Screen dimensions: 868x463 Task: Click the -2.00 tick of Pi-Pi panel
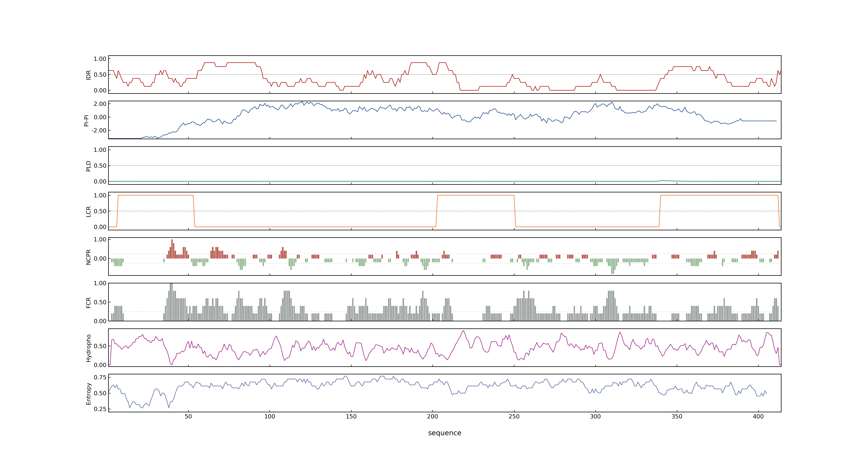pyautogui.click(x=99, y=130)
